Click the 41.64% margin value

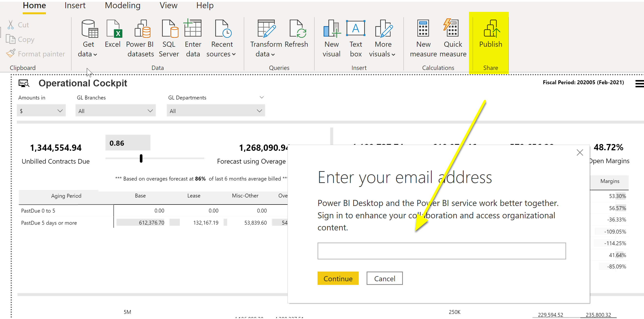pyautogui.click(x=617, y=255)
